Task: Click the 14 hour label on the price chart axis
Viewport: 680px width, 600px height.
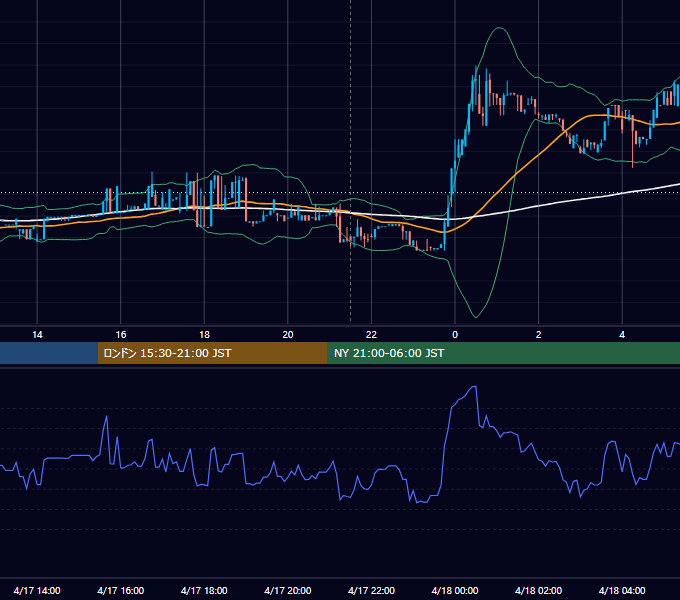Action: [x=37, y=335]
